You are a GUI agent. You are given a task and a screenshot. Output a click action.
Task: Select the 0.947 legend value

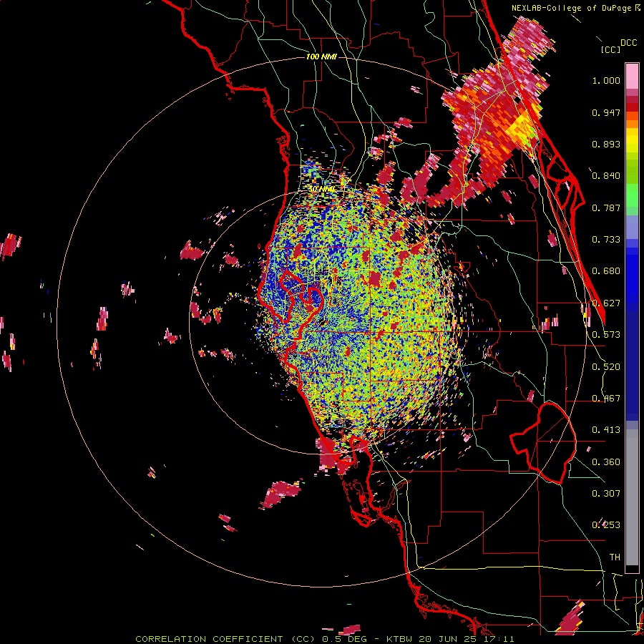click(606, 112)
